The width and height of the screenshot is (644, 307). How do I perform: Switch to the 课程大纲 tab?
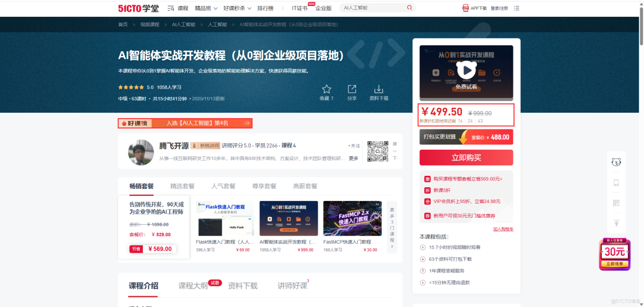click(193, 286)
